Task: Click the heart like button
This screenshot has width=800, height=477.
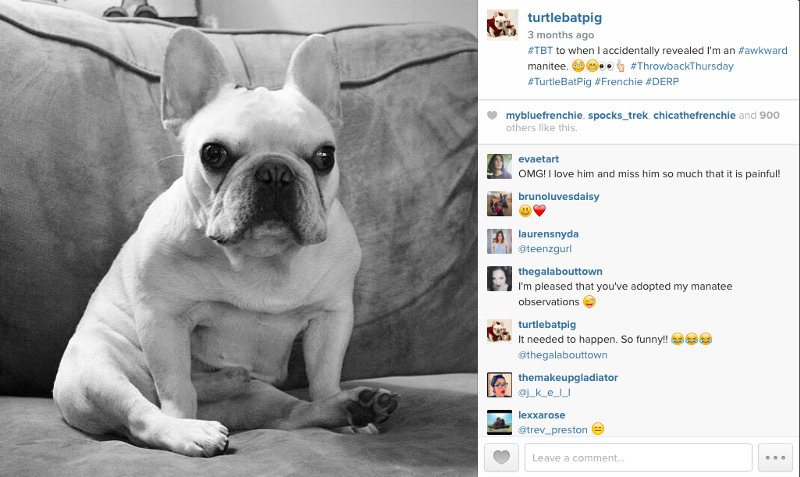Action: (x=501, y=458)
